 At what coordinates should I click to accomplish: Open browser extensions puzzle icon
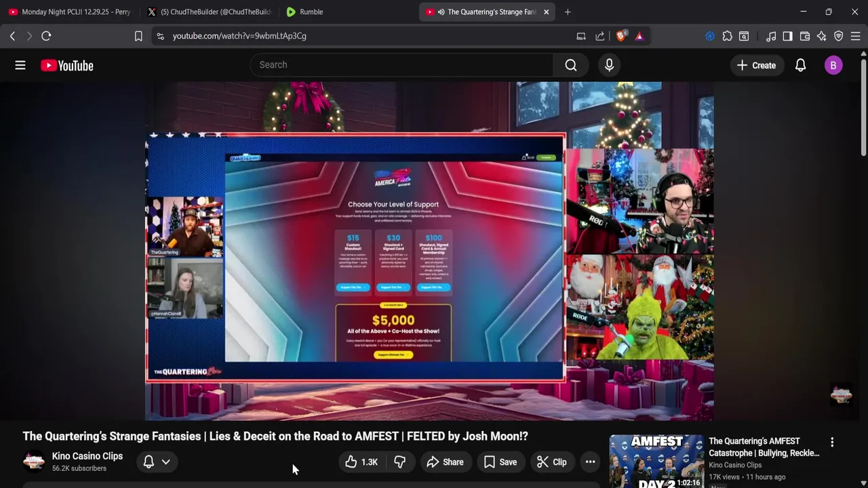click(x=728, y=36)
